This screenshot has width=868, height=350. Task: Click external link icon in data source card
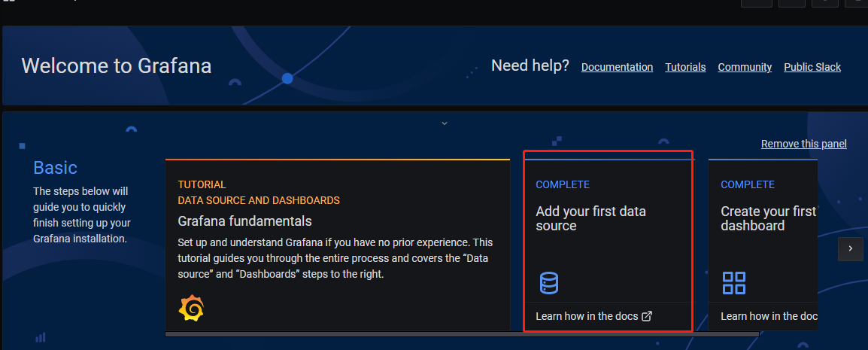coord(647,316)
